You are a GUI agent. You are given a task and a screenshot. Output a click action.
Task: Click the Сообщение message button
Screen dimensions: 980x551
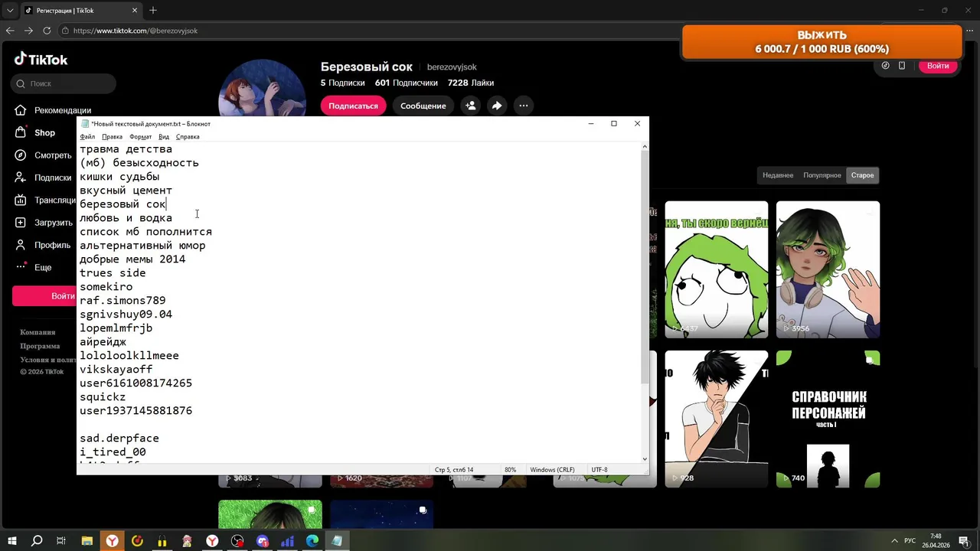coord(423,106)
